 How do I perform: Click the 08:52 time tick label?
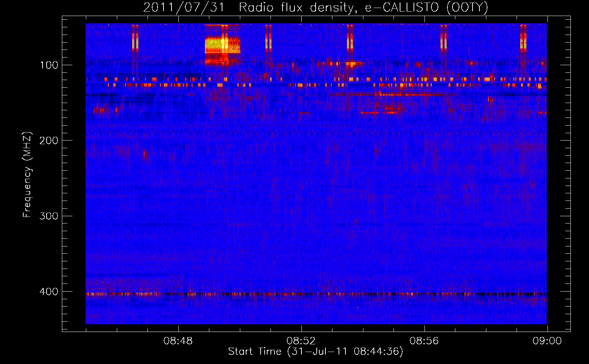click(301, 341)
